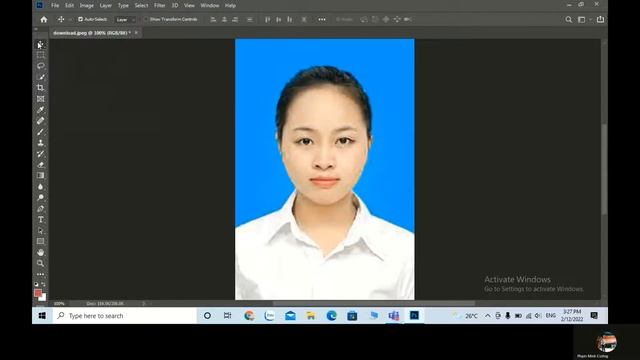Open the Auto-Select Layer dropdown
This screenshot has height=360, width=640.
point(125,20)
